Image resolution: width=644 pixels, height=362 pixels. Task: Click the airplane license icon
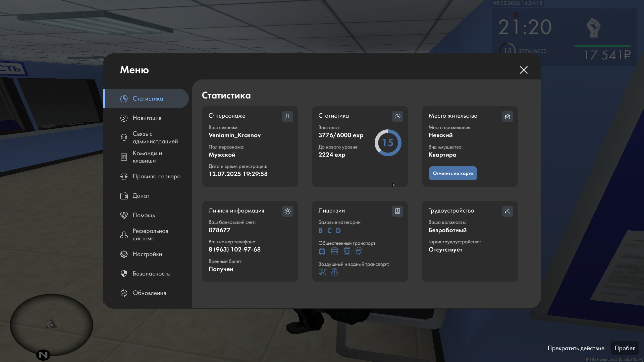pos(322,272)
